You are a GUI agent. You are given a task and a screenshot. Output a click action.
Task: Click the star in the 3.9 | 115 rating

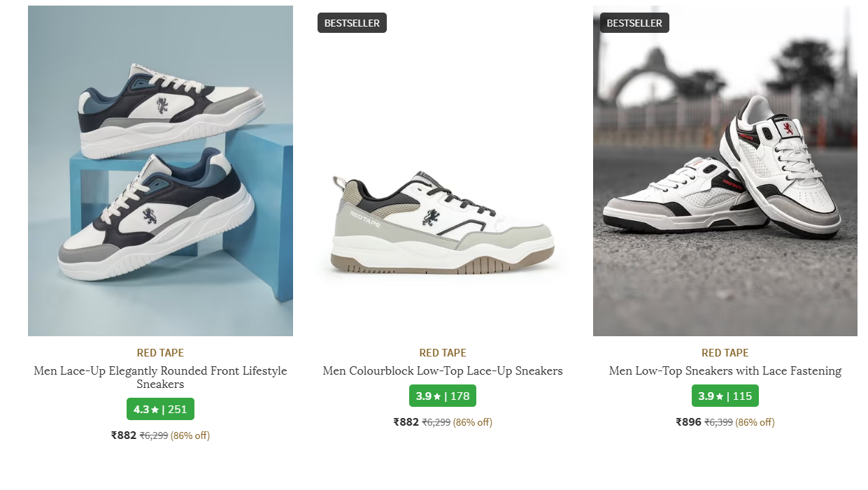[x=720, y=396]
